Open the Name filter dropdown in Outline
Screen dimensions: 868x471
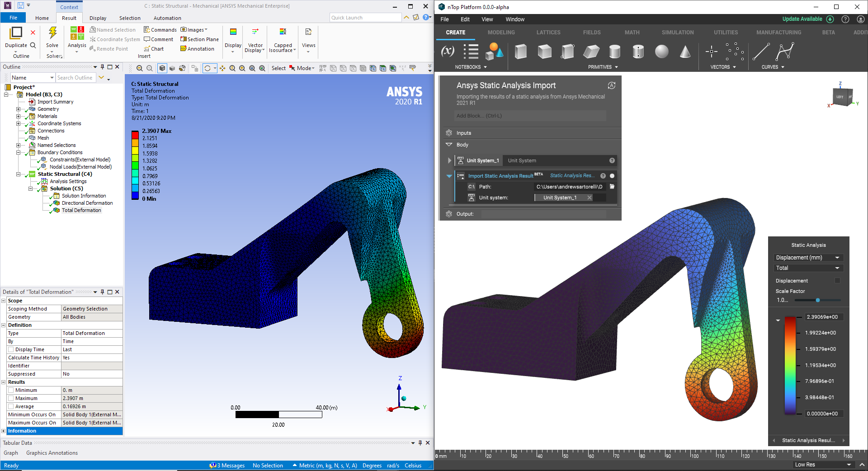pyautogui.click(x=33, y=78)
